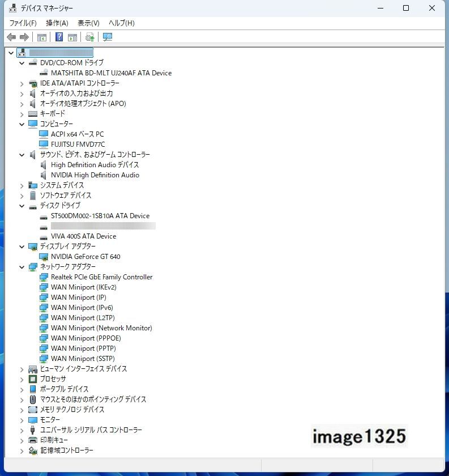This screenshot has height=476, width=449.
Task: Open the ヘルプ(H) menu
Action: click(121, 23)
